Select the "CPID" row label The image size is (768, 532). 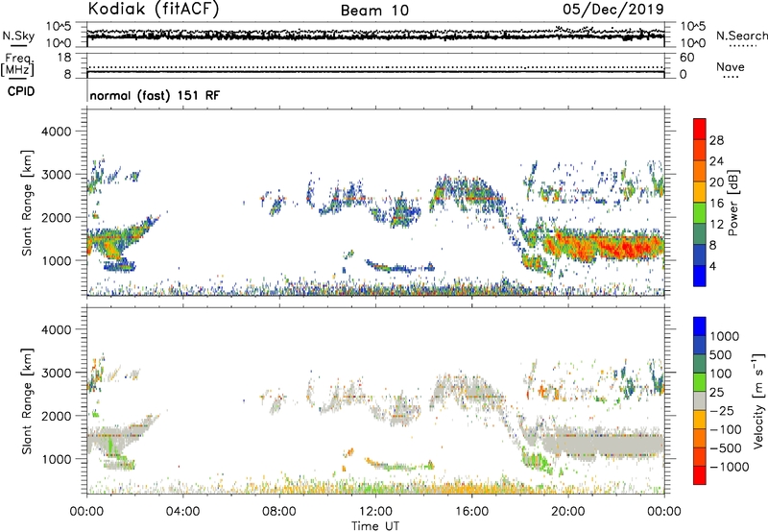21,91
